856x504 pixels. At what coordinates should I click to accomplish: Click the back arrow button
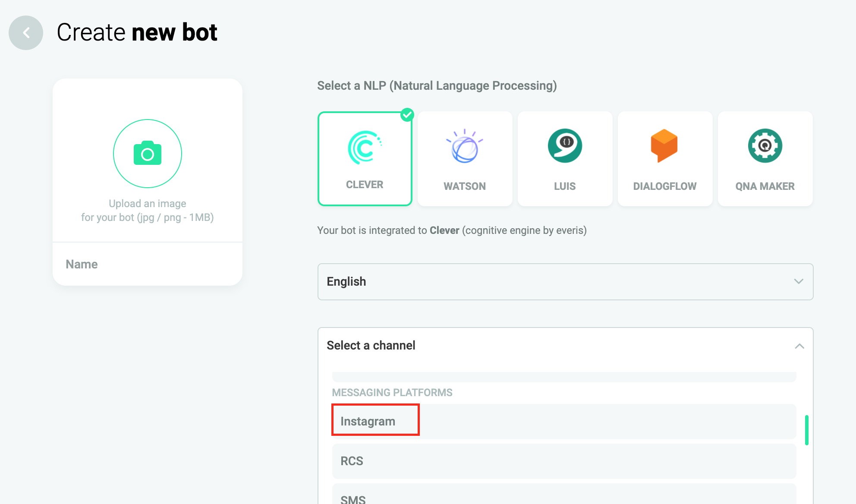(x=26, y=33)
